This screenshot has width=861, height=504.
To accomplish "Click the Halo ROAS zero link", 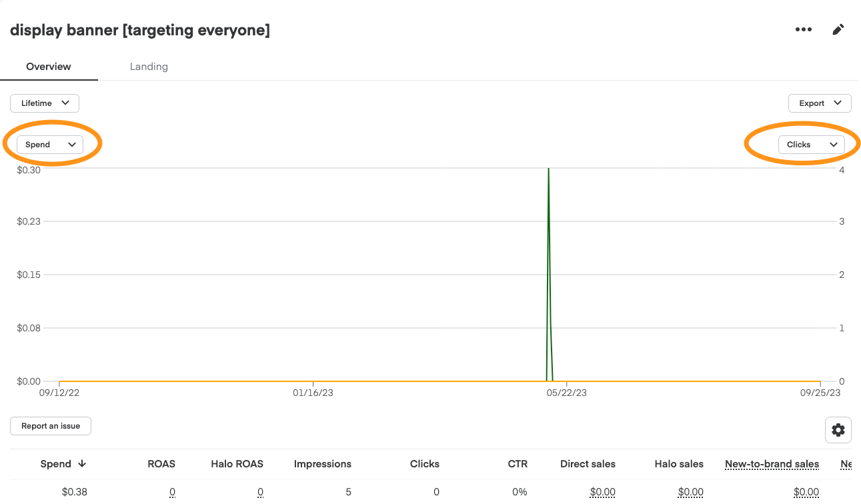I will pyautogui.click(x=260, y=491).
